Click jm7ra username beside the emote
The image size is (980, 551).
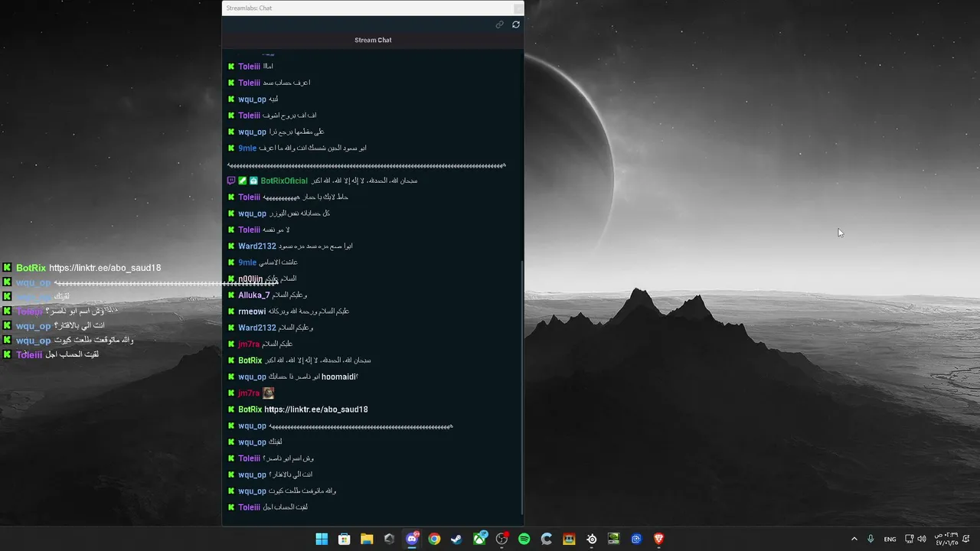(x=249, y=393)
